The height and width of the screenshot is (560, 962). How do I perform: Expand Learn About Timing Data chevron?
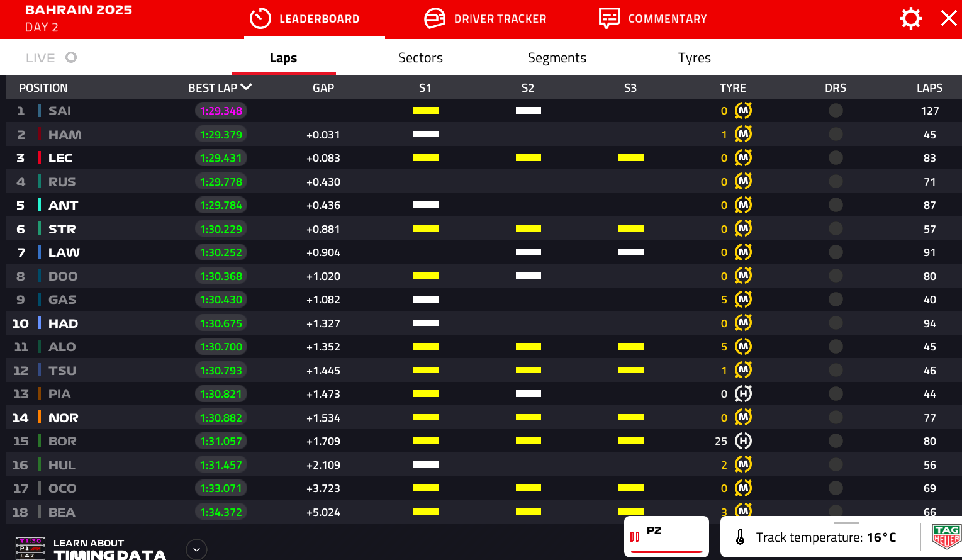(x=196, y=549)
